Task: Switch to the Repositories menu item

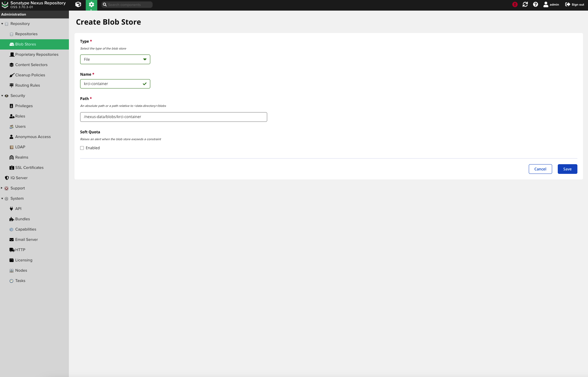Action: click(26, 34)
